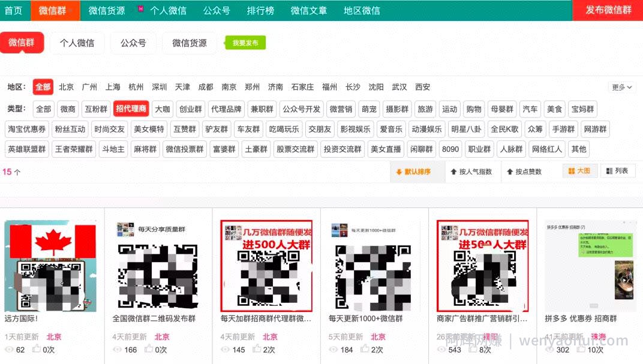Image resolution: width=643 pixels, height=364 pixels.
Task: Click 北京 location under 远方国际 card
Action: (x=54, y=336)
